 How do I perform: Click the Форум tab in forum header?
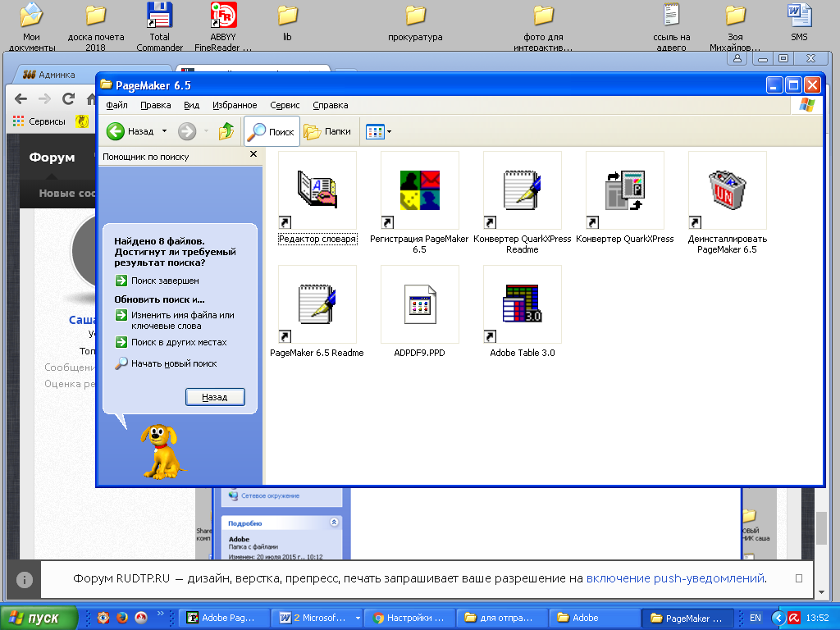52,157
